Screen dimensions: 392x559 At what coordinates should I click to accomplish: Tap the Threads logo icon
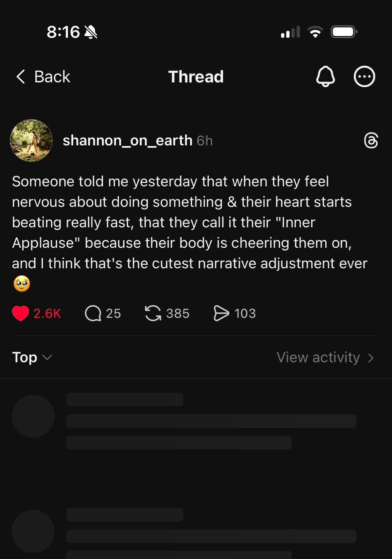click(371, 140)
